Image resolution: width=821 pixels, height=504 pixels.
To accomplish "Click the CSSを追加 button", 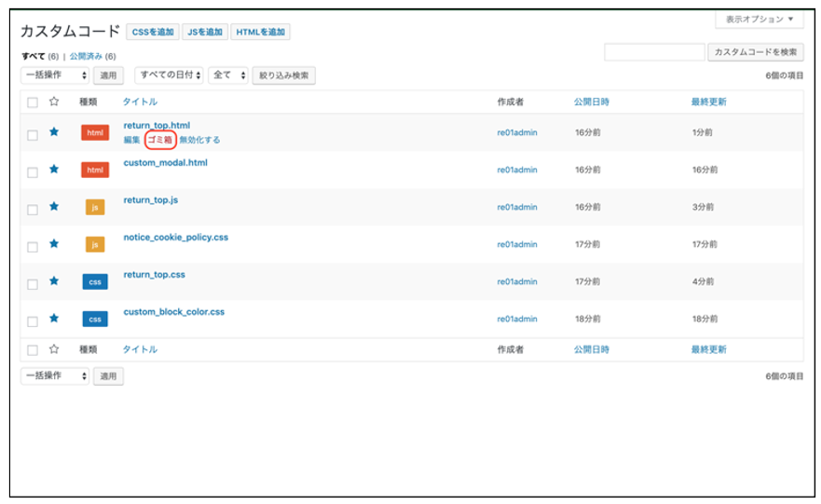I will [152, 33].
